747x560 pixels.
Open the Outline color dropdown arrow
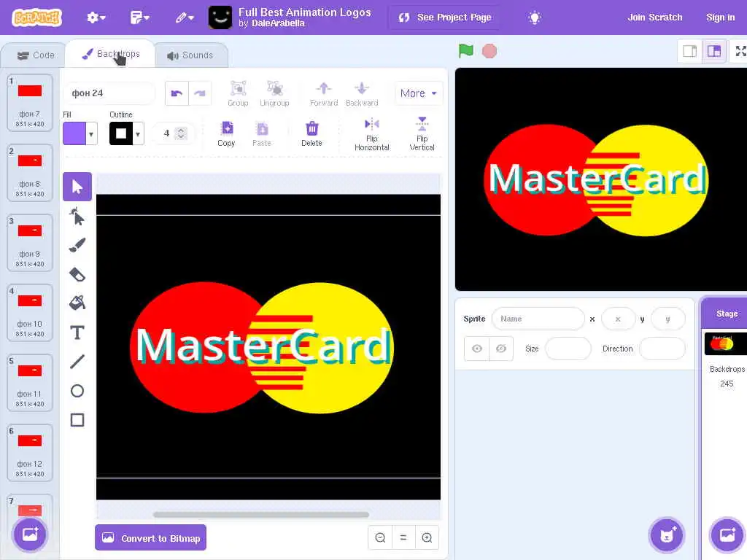pos(138,134)
